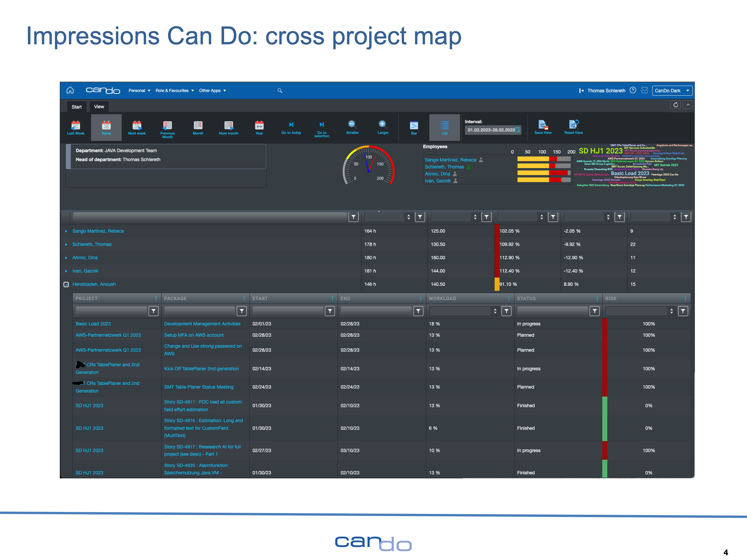The image size is (747, 560).
Task: Jump to Next week icon
Action: pyautogui.click(x=137, y=125)
